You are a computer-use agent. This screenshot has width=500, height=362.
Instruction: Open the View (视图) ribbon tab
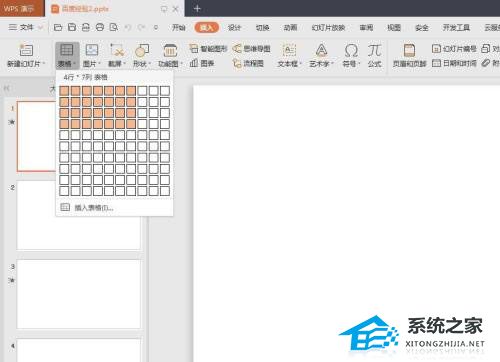[394, 27]
